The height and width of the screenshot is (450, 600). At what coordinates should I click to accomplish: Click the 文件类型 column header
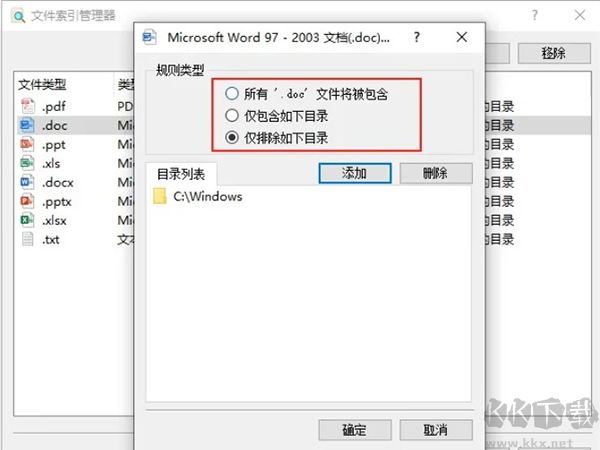point(42,85)
